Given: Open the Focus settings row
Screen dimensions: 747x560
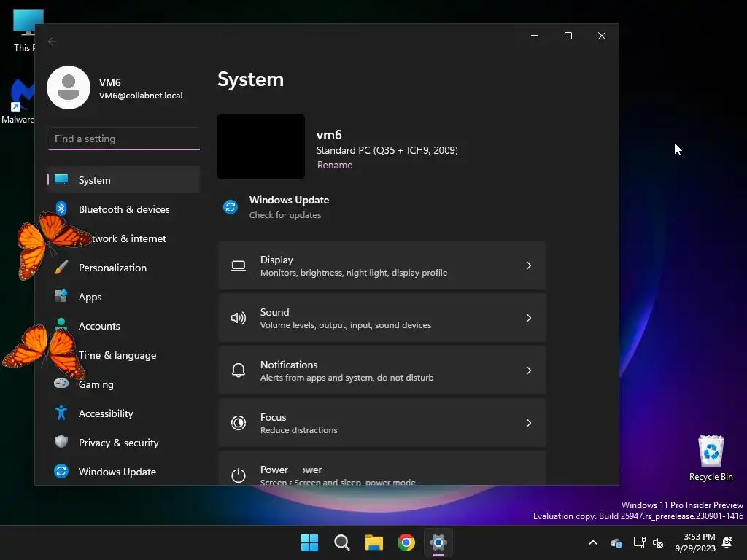Looking at the screenshot, I should (x=382, y=423).
